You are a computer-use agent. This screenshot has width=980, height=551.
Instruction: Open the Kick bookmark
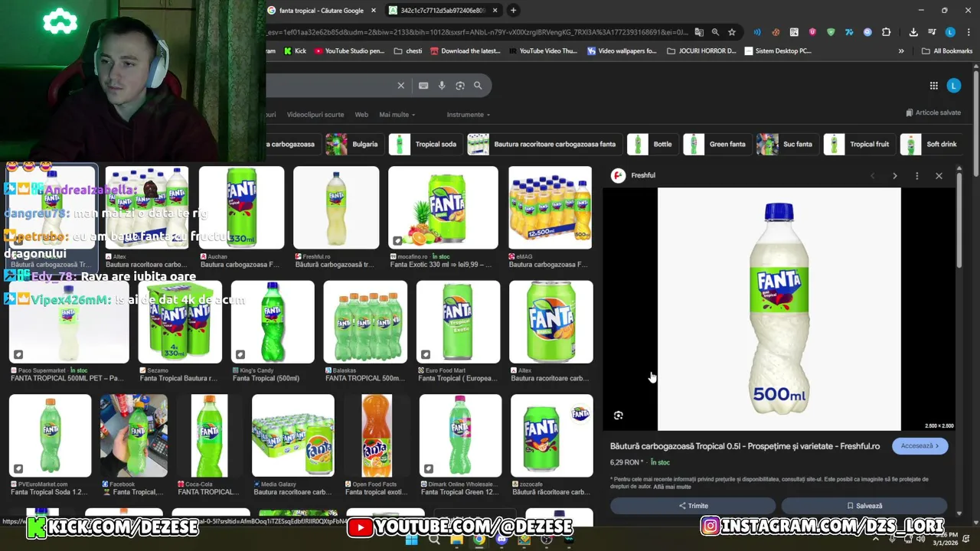[295, 51]
